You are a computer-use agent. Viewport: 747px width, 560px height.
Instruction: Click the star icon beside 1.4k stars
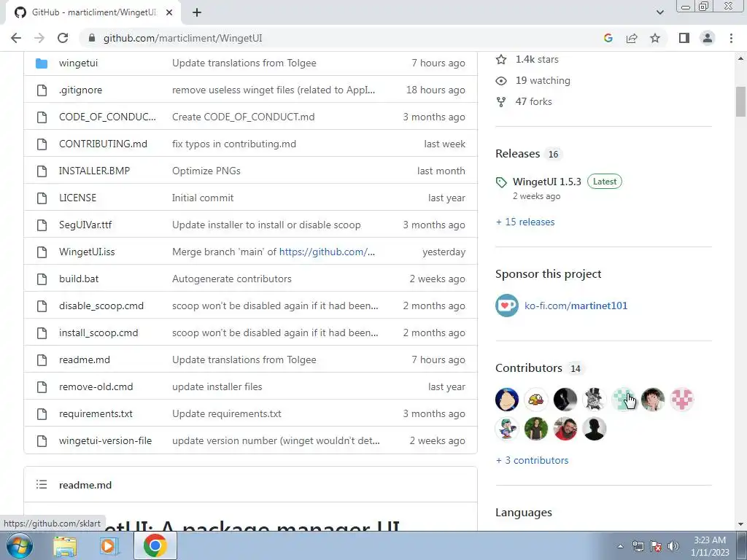pyautogui.click(x=501, y=60)
